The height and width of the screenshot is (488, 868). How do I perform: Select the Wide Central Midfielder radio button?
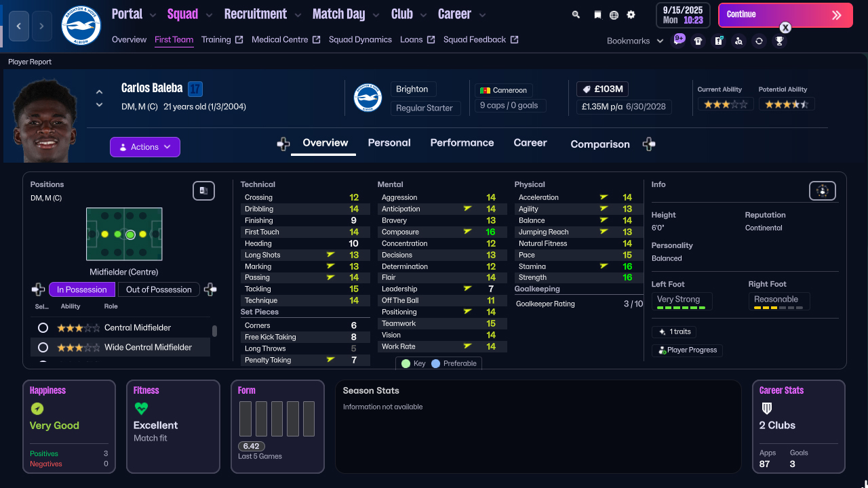[43, 347]
